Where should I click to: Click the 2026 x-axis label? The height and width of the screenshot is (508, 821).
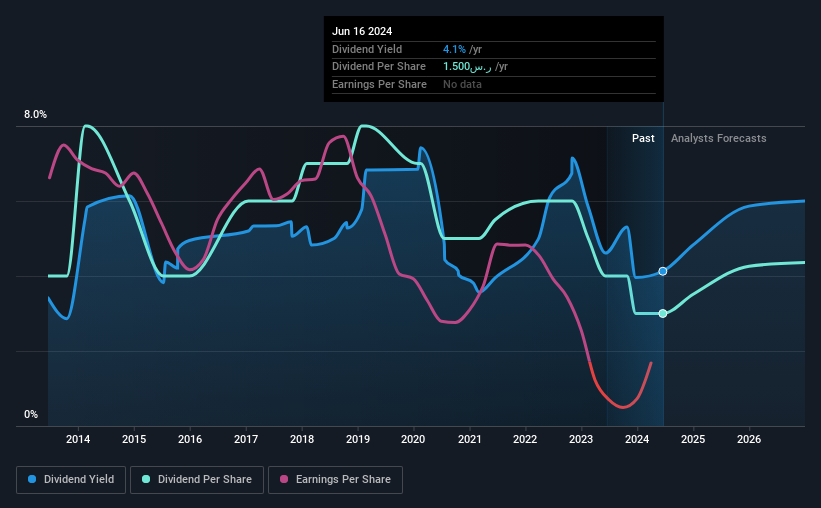(x=749, y=439)
